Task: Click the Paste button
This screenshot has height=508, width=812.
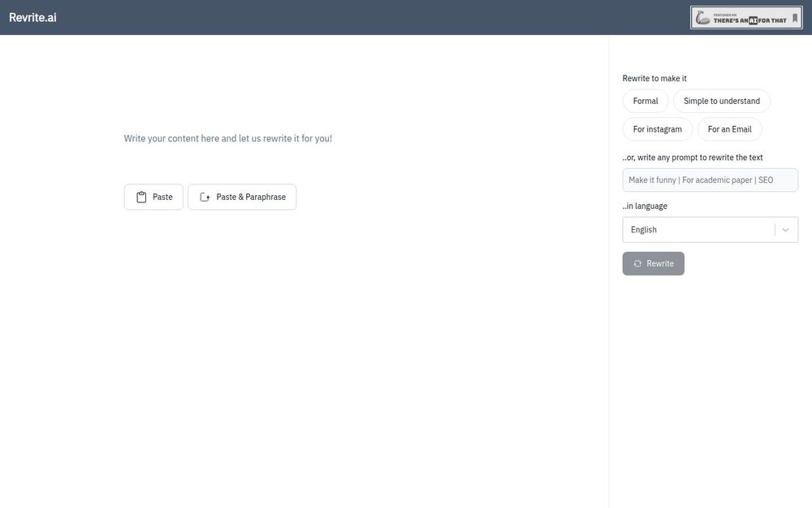Action: tap(153, 197)
